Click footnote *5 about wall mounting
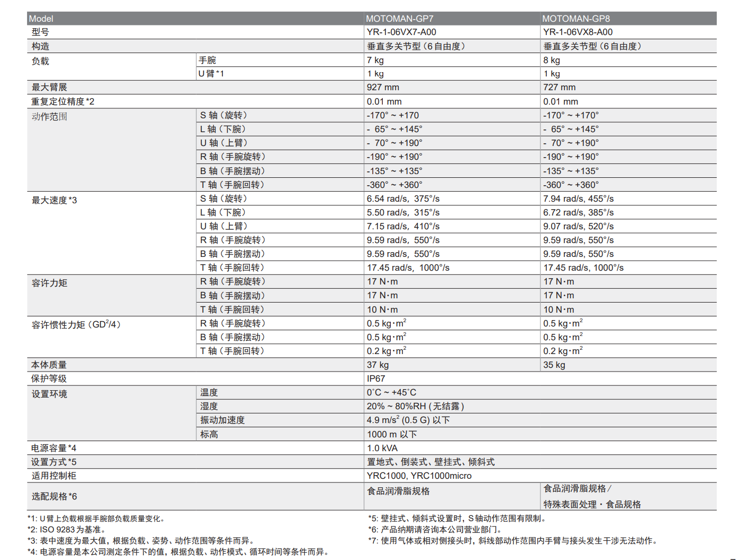Viewport: 738px width, 560px height. (x=457, y=518)
